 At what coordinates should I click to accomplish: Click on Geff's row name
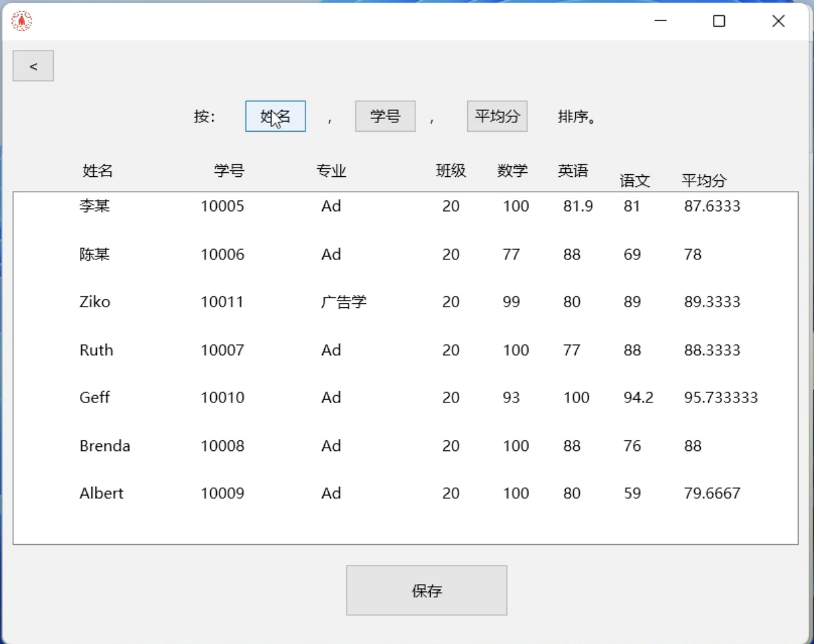click(x=95, y=398)
